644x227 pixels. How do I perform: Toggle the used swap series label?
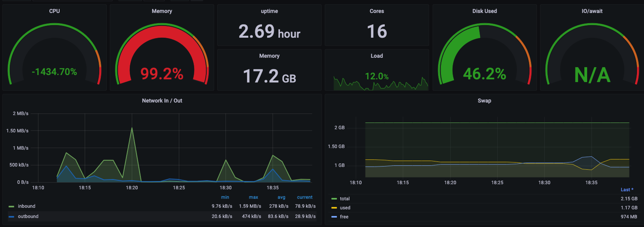[345, 208]
